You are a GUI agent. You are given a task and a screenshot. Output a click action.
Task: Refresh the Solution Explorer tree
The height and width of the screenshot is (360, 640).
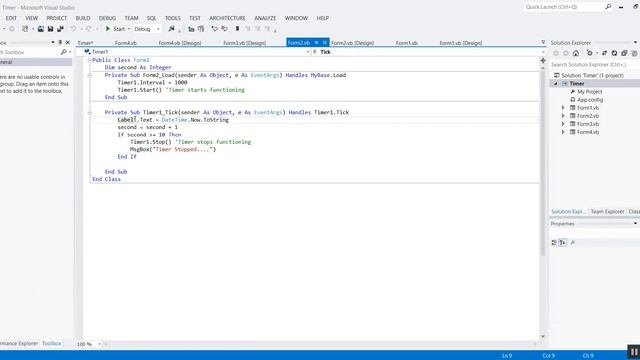(x=614, y=53)
